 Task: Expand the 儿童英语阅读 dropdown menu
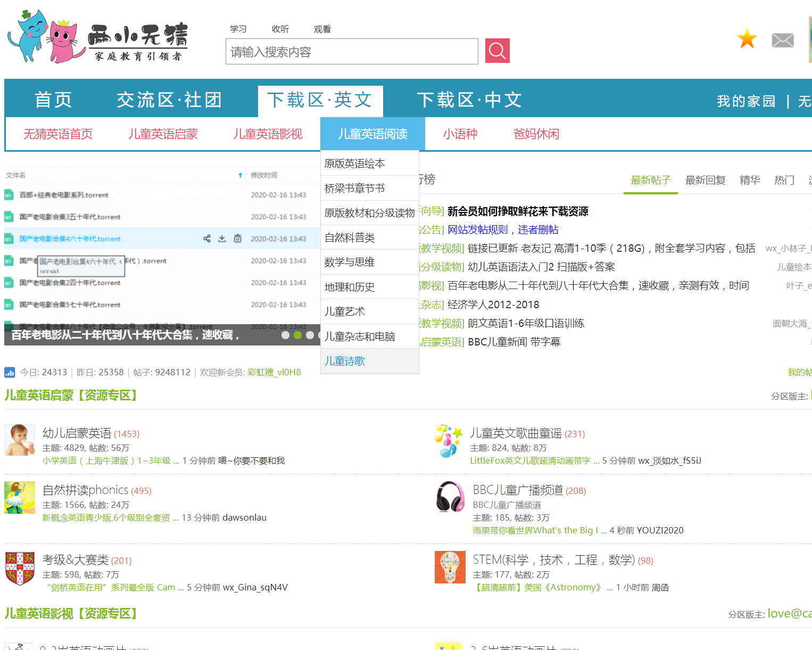pos(372,134)
